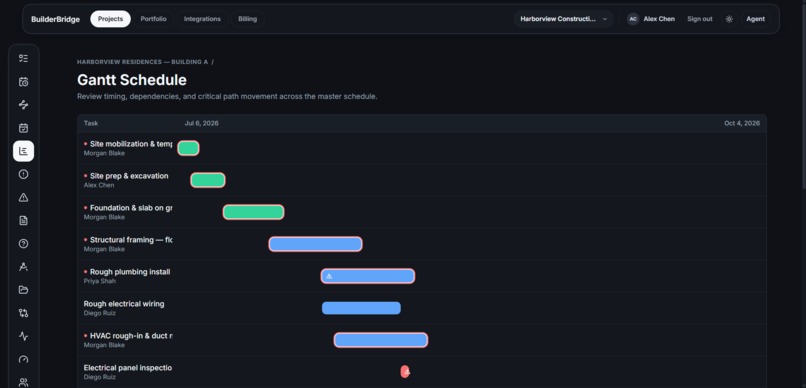
Task: Switch to the Integrations tab
Action: [202, 19]
